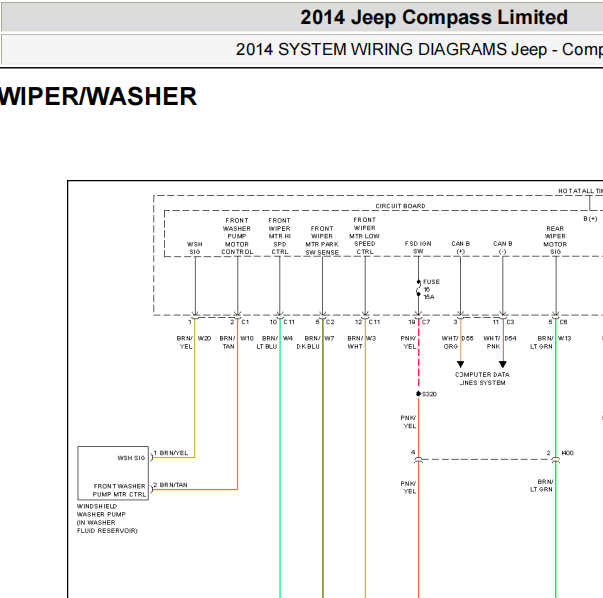Click connector label "C1" at pin 2
Screen dimensions: 603x598
tap(245, 322)
